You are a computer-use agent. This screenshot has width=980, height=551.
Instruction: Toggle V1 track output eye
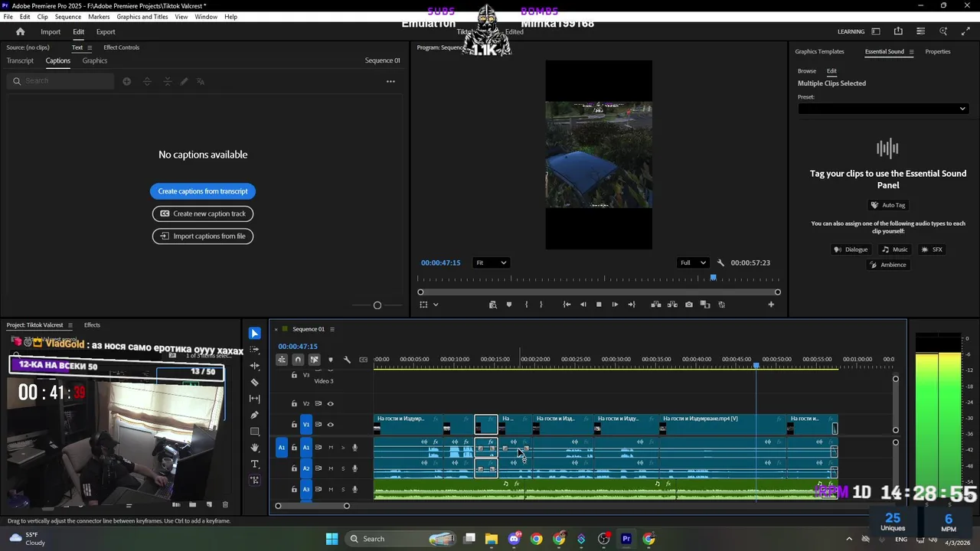[331, 425]
